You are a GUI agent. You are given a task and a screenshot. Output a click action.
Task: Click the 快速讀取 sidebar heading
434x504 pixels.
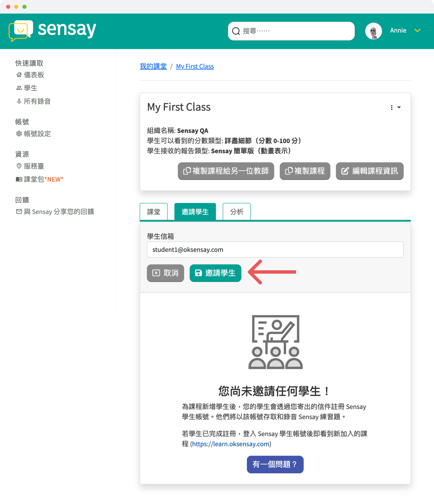[29, 63]
